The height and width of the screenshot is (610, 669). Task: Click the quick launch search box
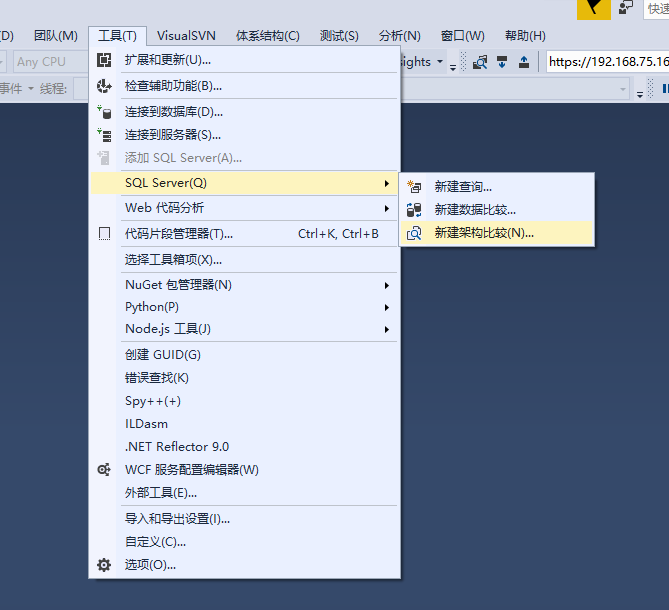(656, 9)
